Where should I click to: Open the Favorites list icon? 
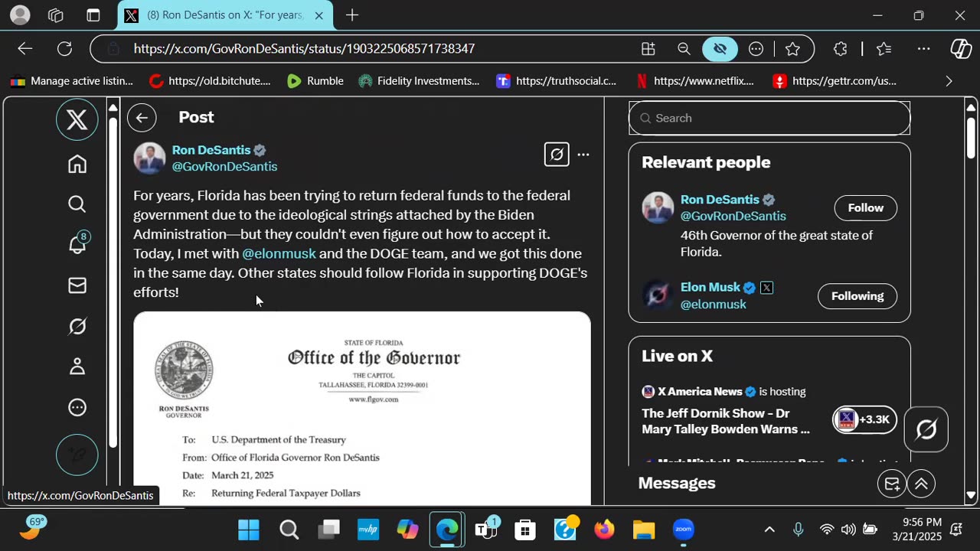pos(884,49)
